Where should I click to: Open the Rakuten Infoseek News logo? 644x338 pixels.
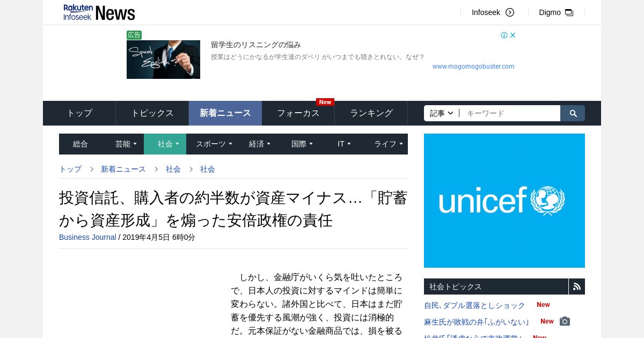[99, 12]
